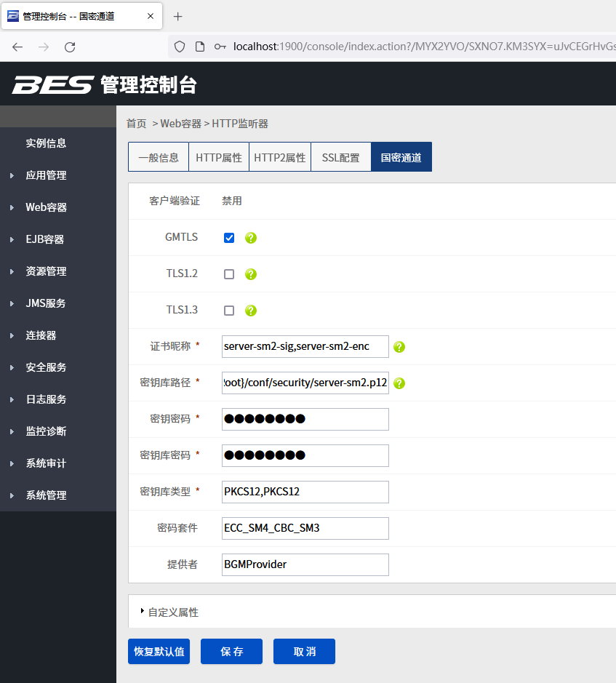Screen dimensions: 616x683
Task: Click the BES logo in header
Action: click(52, 84)
